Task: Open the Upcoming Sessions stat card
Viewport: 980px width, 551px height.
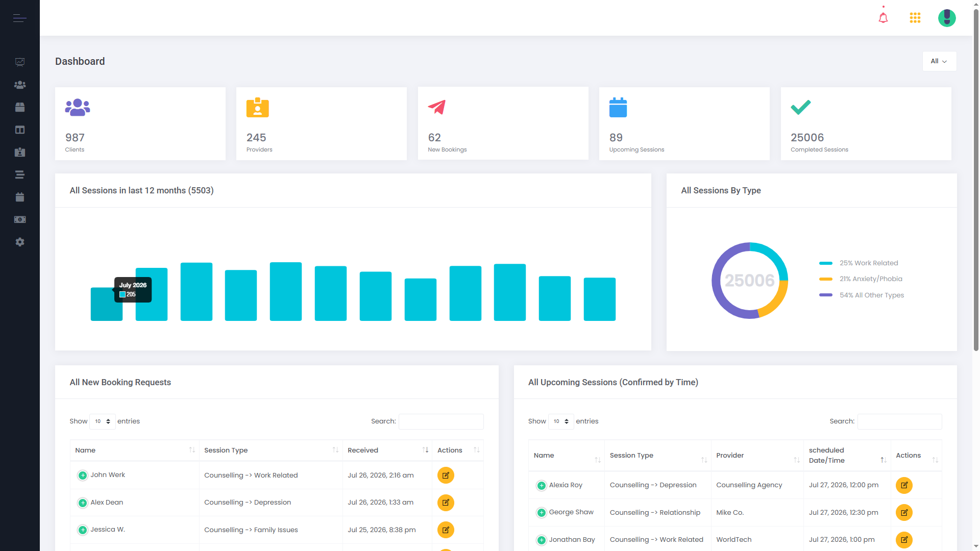Action: [684, 123]
